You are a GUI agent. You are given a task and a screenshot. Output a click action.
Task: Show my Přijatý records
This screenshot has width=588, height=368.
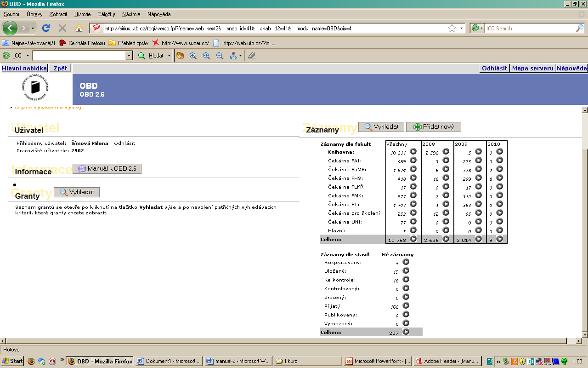[x=406, y=305]
